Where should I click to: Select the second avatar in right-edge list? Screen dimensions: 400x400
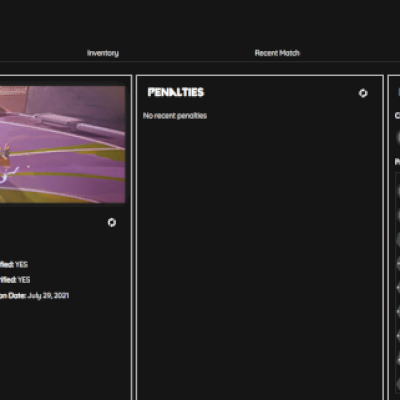(x=398, y=215)
